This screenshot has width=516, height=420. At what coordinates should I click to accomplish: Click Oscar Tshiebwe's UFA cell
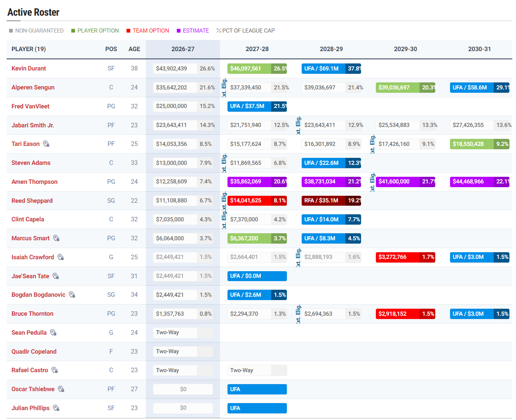tap(257, 389)
